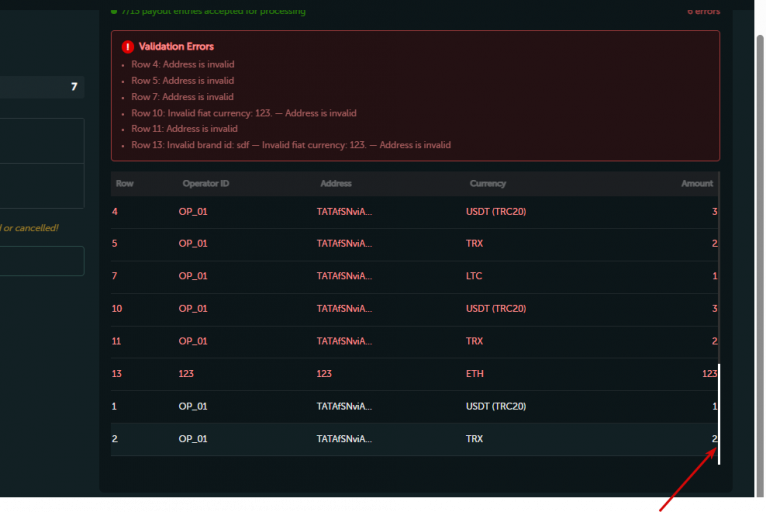Select the Row 10 invalid fiat currency error
The image size is (766, 512).
click(x=244, y=113)
